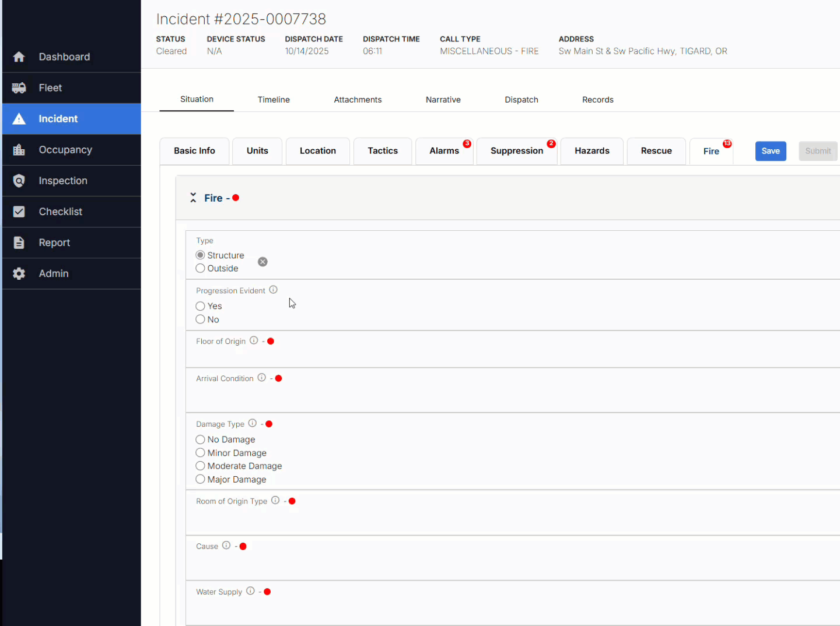Image resolution: width=840 pixels, height=626 pixels.
Task: Click the 'Cleared' status value
Action: point(171,51)
